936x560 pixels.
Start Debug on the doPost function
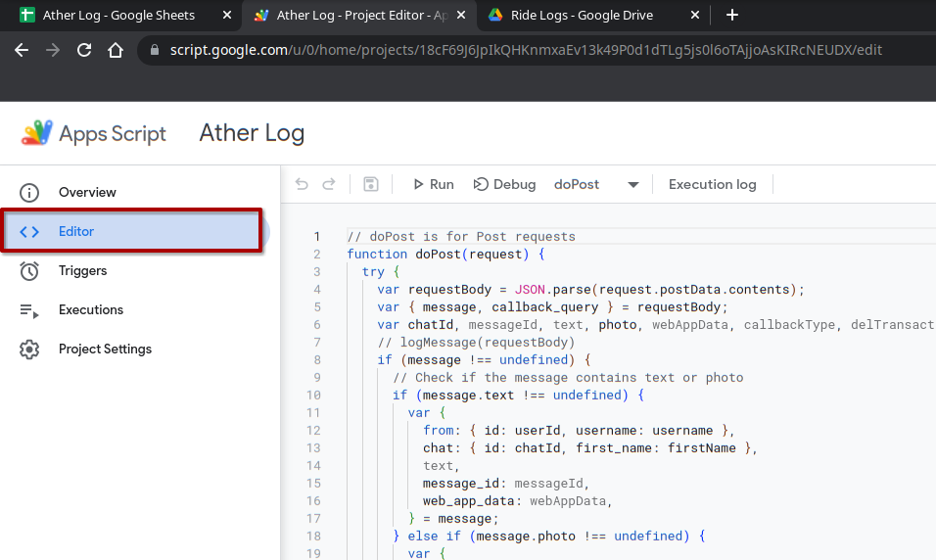click(x=505, y=184)
